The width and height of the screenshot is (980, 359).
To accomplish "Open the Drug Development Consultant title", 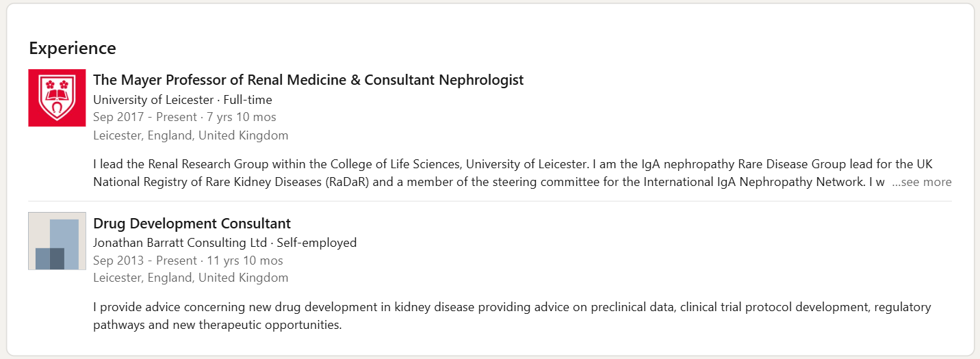I will point(192,224).
